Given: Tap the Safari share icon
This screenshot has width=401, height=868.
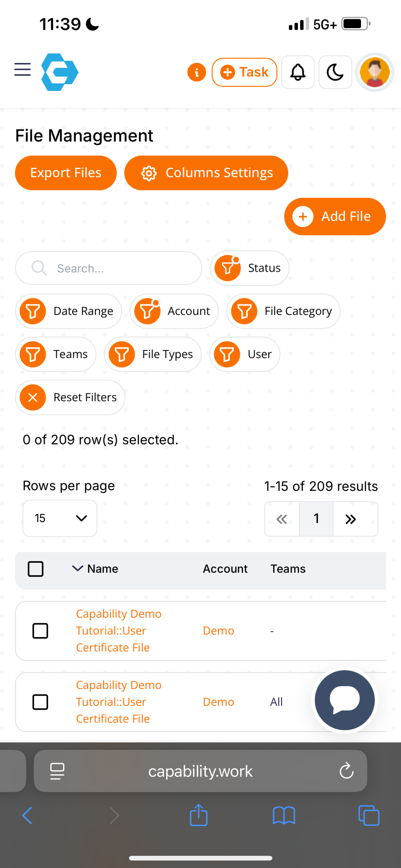Looking at the screenshot, I should pos(199,815).
